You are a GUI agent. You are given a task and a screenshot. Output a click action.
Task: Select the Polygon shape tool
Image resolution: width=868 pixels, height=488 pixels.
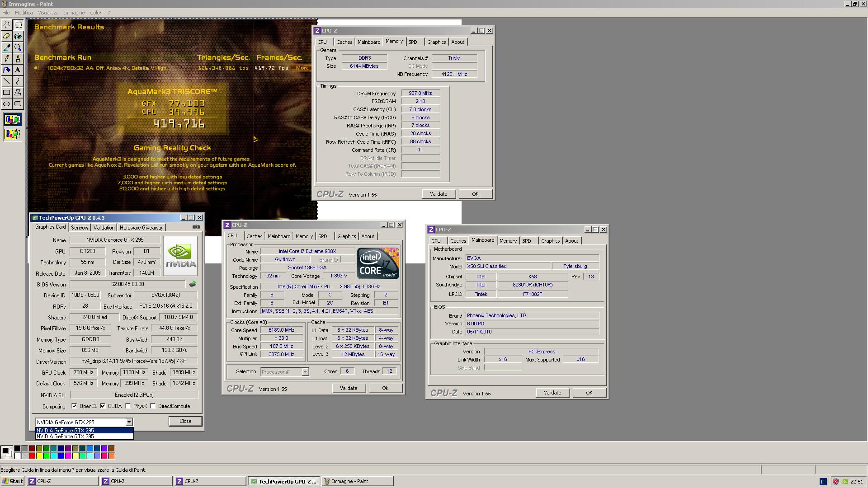(x=18, y=93)
